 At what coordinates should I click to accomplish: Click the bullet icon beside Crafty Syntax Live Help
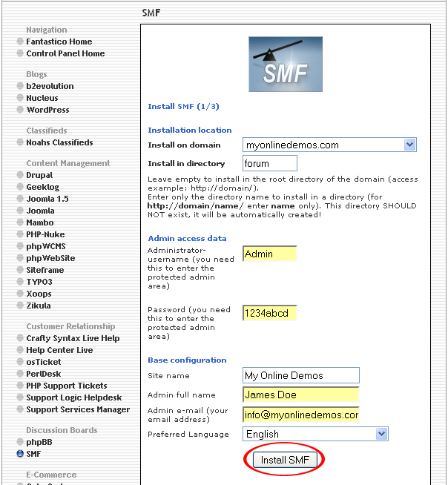pos(20,337)
